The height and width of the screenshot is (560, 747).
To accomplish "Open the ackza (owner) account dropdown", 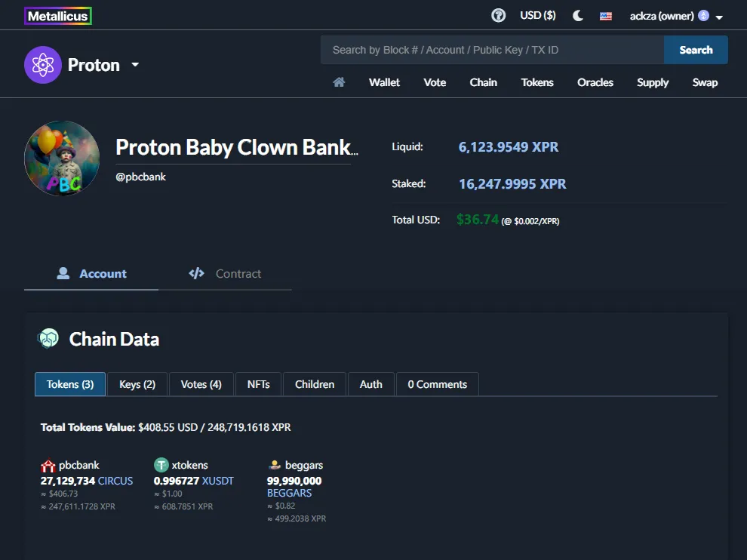I will click(676, 16).
